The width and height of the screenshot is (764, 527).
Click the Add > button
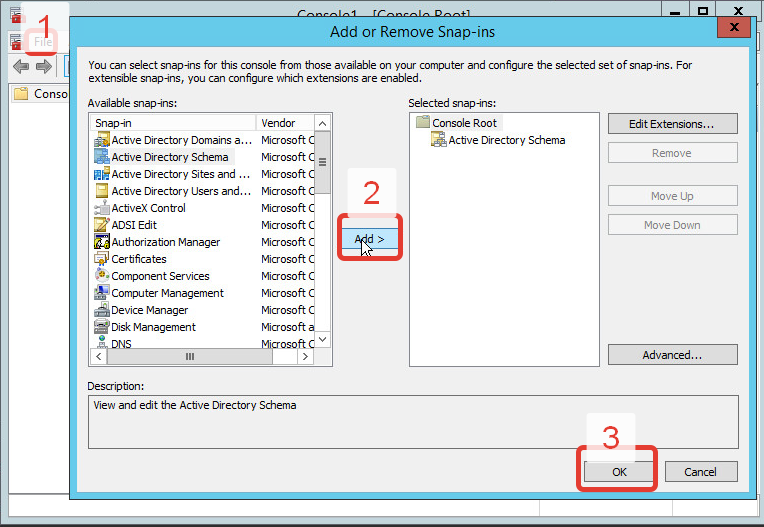coord(370,239)
